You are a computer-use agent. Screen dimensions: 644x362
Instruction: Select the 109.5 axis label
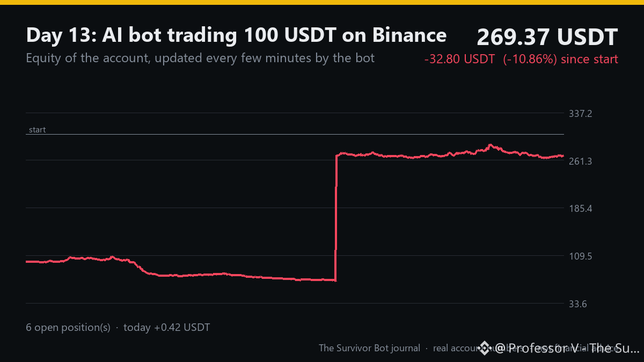[x=580, y=256]
